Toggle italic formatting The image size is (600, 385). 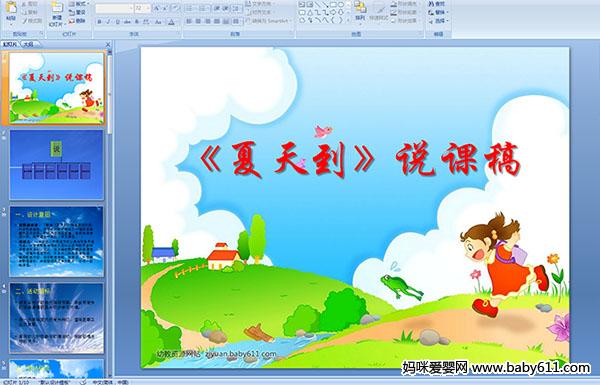[108, 22]
